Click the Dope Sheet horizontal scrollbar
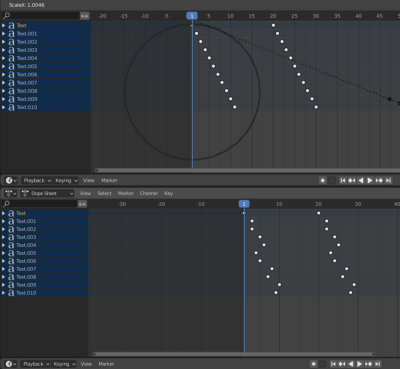The width and height of the screenshot is (400, 369). tap(234, 354)
